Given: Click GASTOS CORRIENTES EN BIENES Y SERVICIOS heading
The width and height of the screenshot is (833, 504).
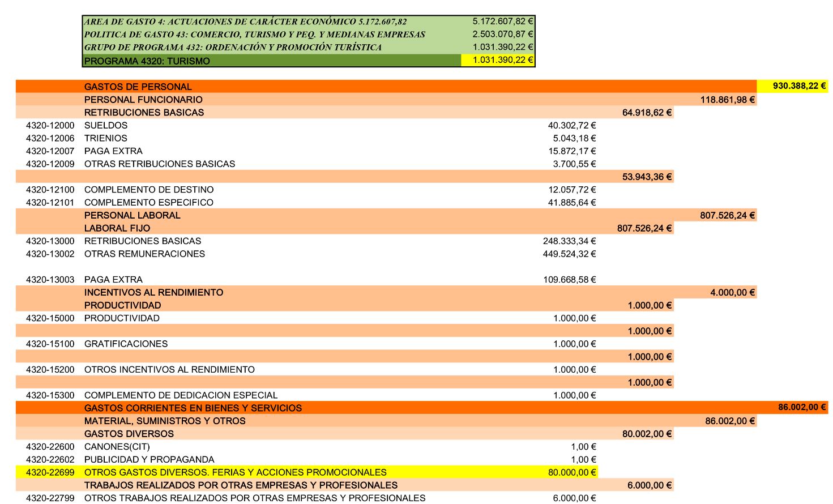Looking at the screenshot, I should (193, 408).
